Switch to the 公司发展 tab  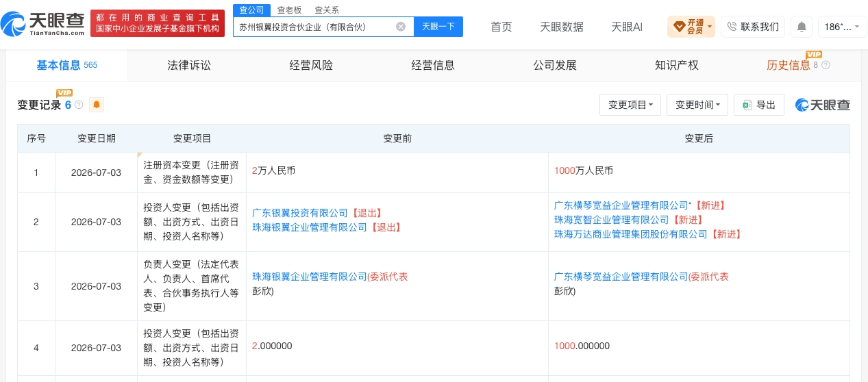(x=555, y=65)
